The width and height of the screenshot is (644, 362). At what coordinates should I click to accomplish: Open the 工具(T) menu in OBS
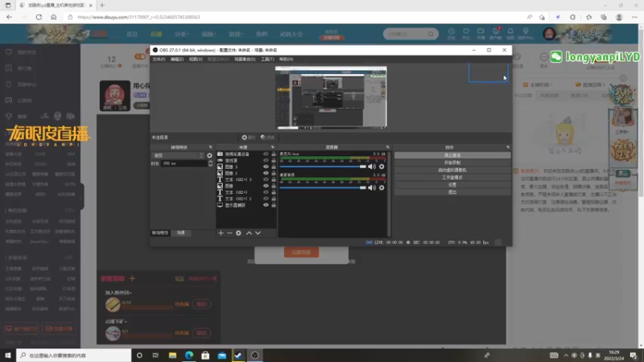[267, 60]
